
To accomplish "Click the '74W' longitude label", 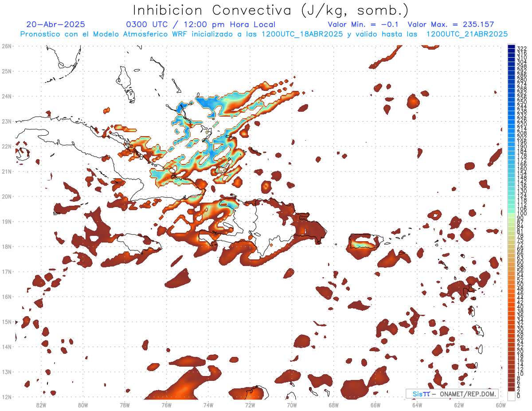I will tap(208, 405).
